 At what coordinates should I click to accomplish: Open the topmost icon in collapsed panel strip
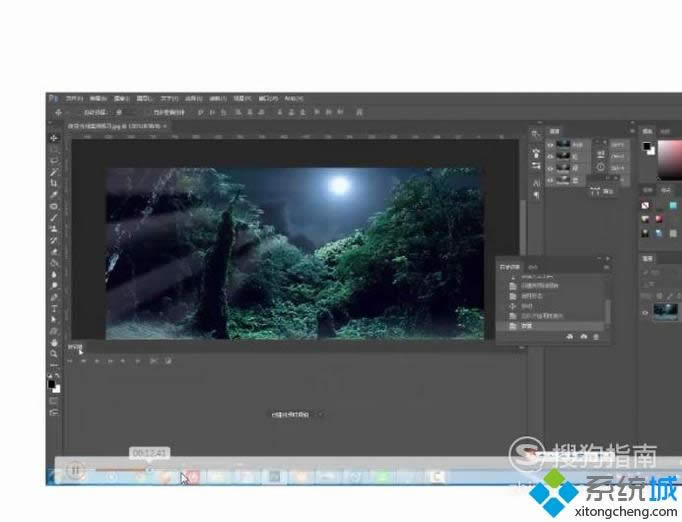536,135
